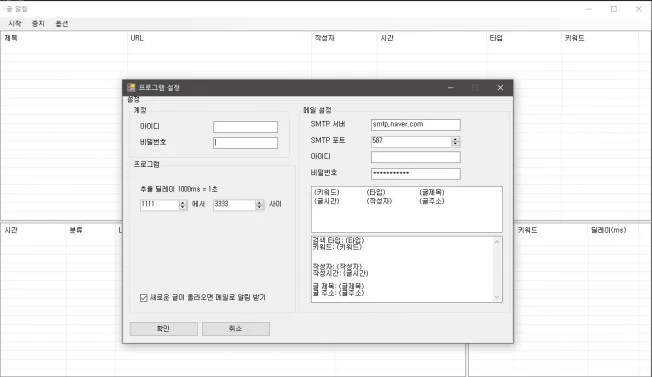This screenshot has width=652, height=377.
Task: Click the 취소 (Cancel) button
Action: pyautogui.click(x=236, y=328)
